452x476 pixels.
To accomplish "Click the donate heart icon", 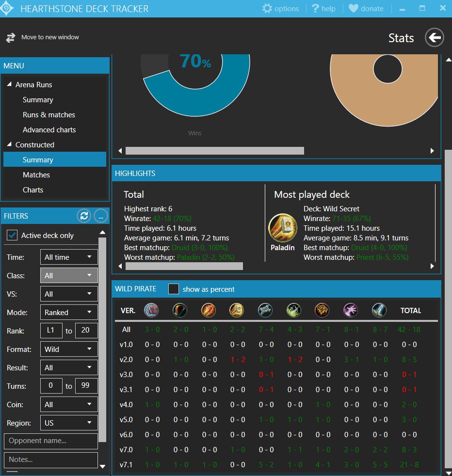I will [x=353, y=8].
